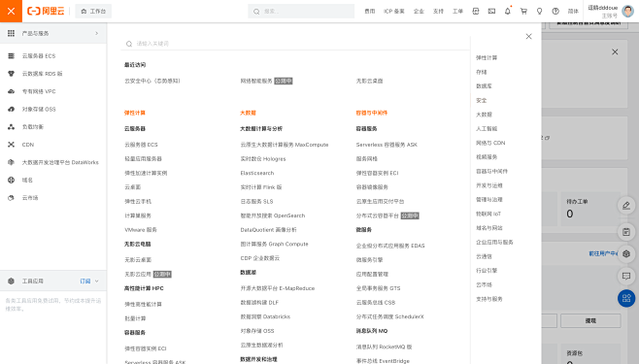
Task: Open the 专有网络 VPC sidebar icon
Action: (11, 91)
